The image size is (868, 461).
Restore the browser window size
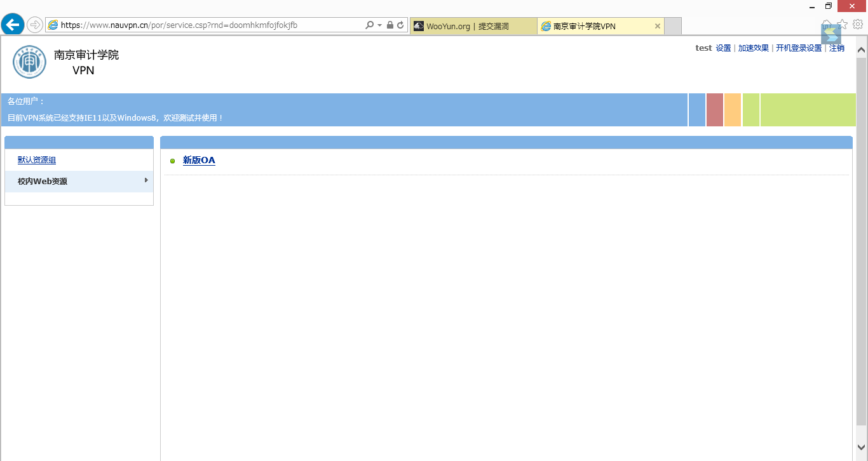coord(829,6)
